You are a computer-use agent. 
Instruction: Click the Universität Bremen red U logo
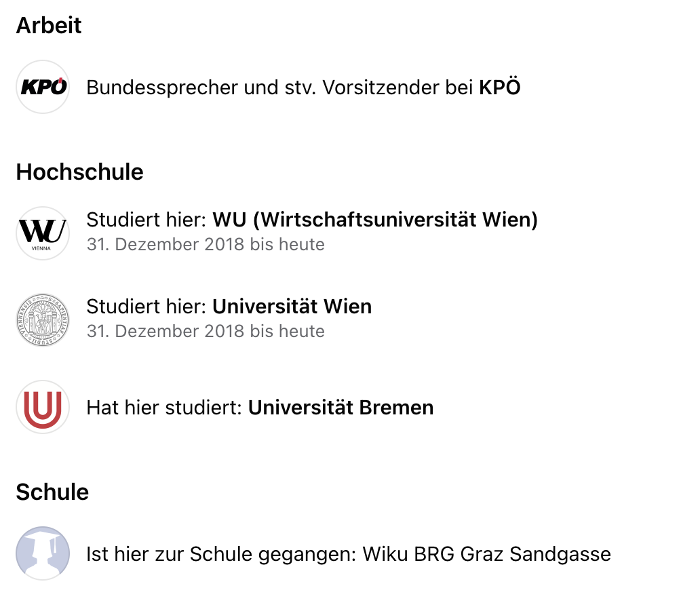click(x=43, y=407)
